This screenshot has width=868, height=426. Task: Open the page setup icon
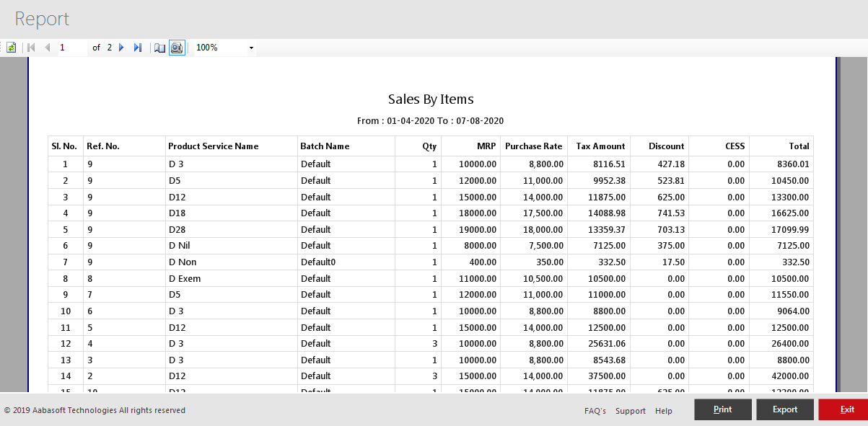pyautogui.click(x=160, y=48)
